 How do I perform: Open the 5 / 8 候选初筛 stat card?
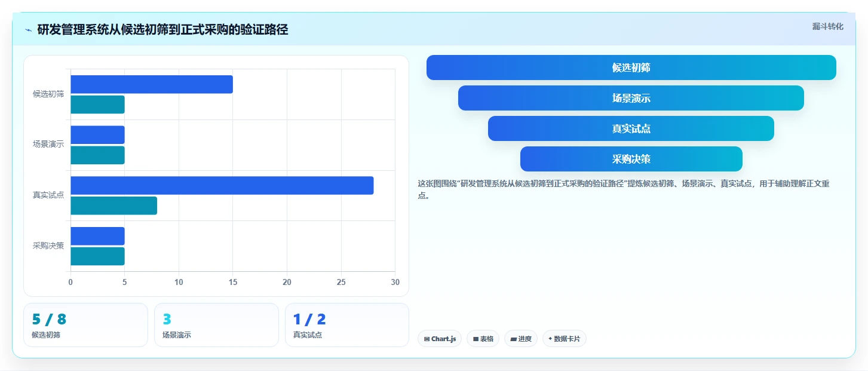85,325
